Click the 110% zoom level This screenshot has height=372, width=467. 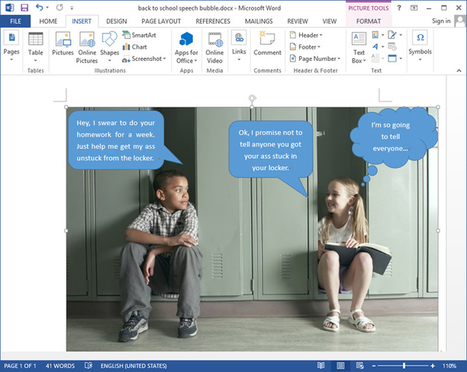(450, 366)
